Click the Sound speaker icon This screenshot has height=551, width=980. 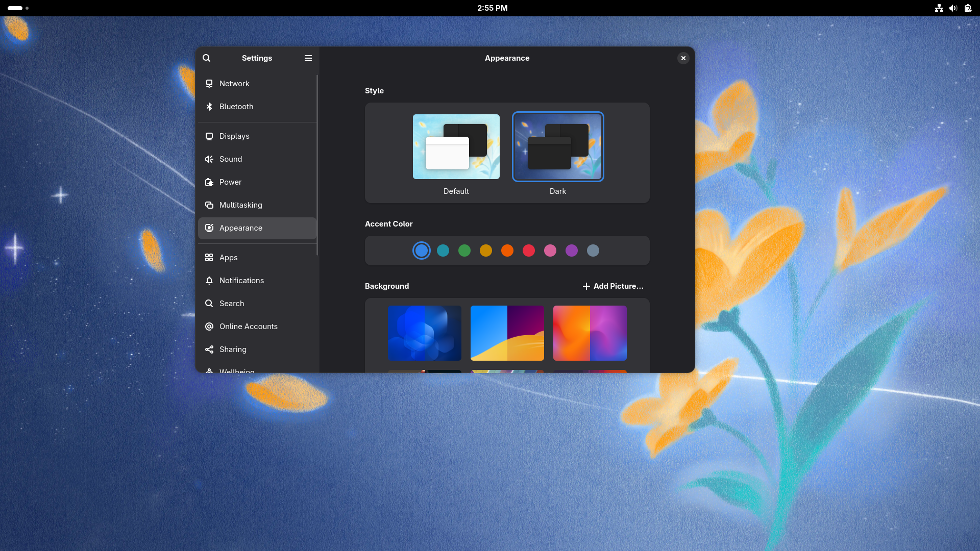click(209, 159)
